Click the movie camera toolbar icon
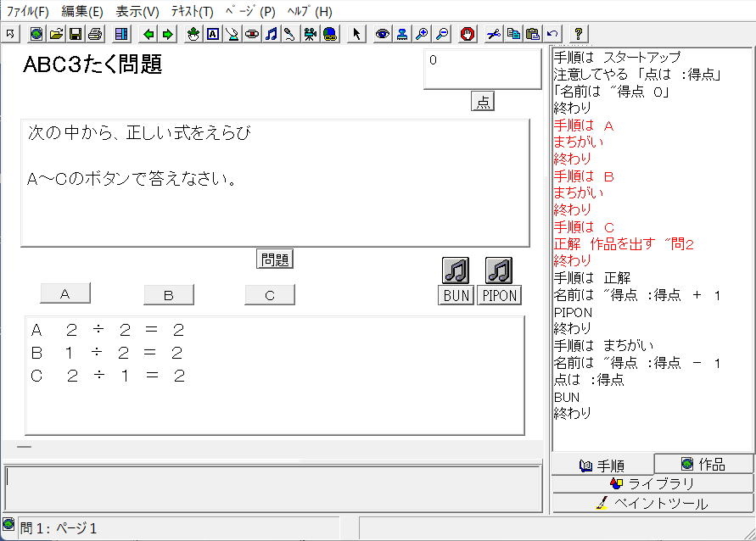Screen dimensions: 756x541 click(310, 34)
